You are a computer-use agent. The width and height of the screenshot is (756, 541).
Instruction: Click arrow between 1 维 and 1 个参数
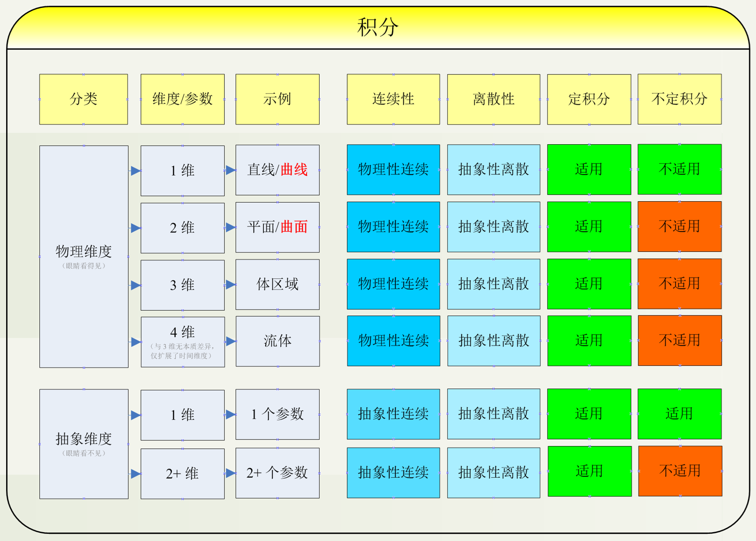click(230, 415)
